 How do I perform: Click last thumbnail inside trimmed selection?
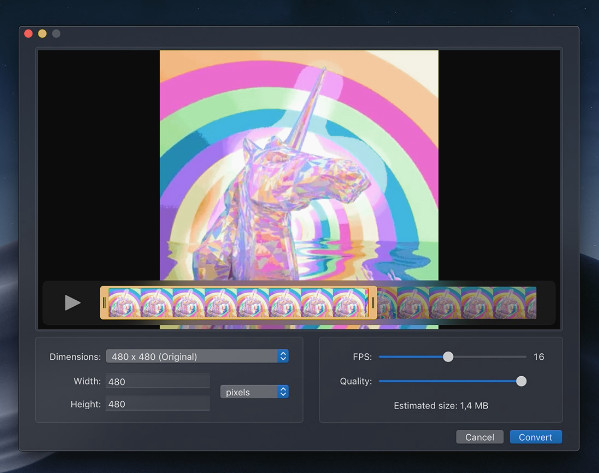(x=349, y=303)
